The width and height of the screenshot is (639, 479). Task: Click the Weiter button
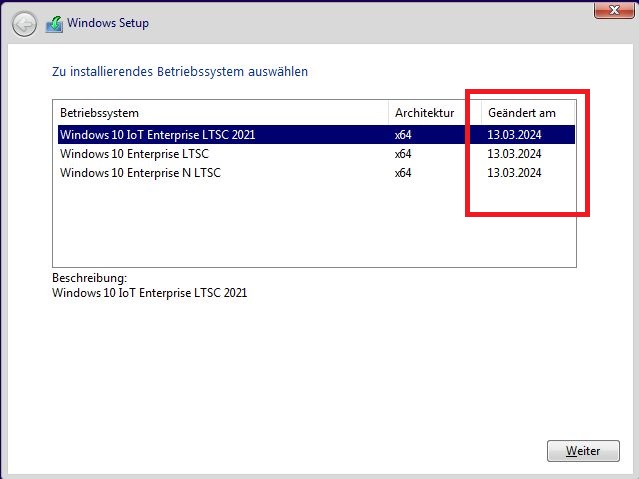(583, 451)
